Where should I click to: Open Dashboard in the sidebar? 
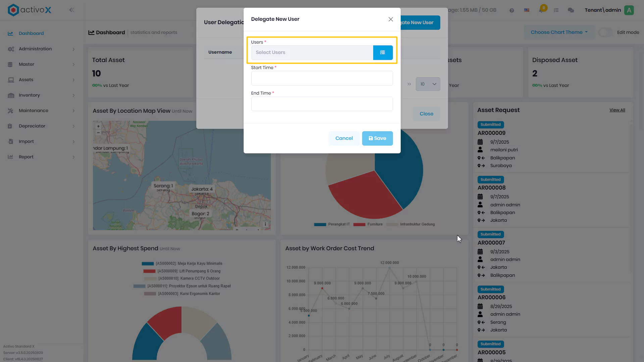(x=31, y=34)
